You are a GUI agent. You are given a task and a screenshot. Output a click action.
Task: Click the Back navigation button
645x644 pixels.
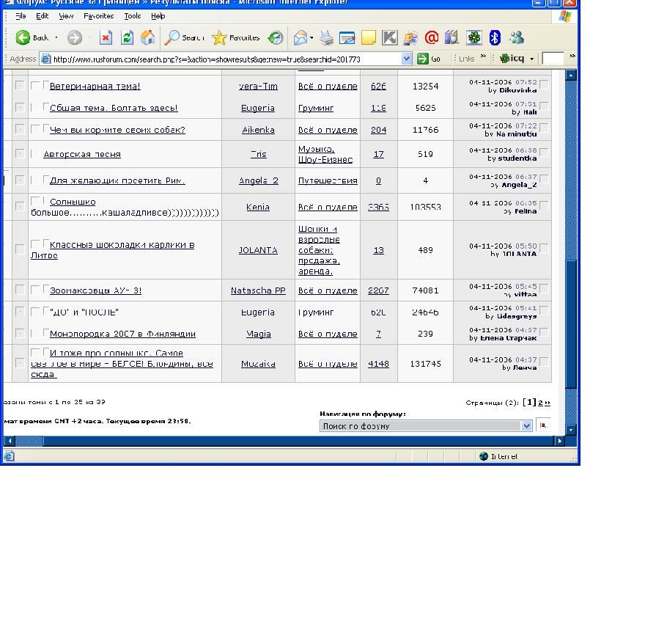coord(32,37)
